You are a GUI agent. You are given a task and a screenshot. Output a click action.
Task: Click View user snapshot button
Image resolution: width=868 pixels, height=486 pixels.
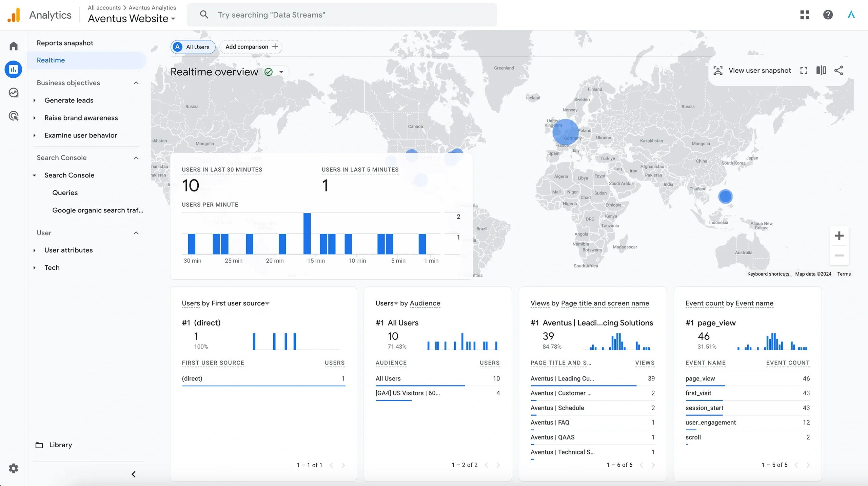[x=752, y=71]
